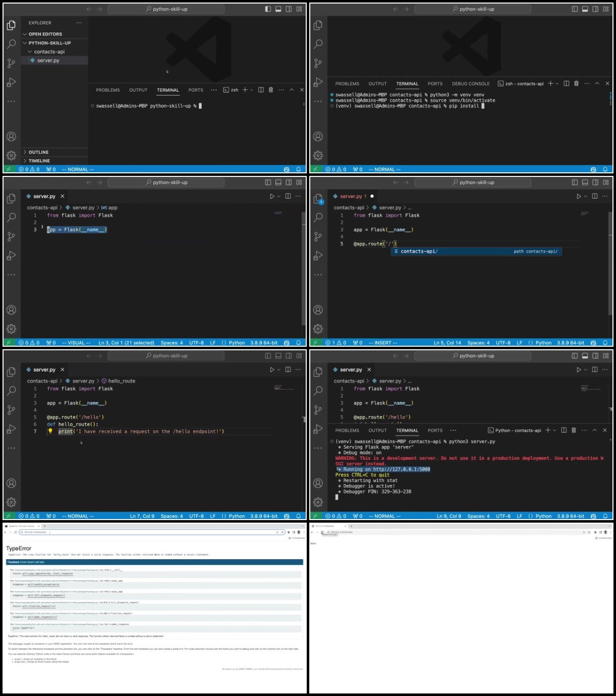The width and height of the screenshot is (616, 696).
Task: Click Traceback header on the TypeError page
Action: click(x=155, y=562)
